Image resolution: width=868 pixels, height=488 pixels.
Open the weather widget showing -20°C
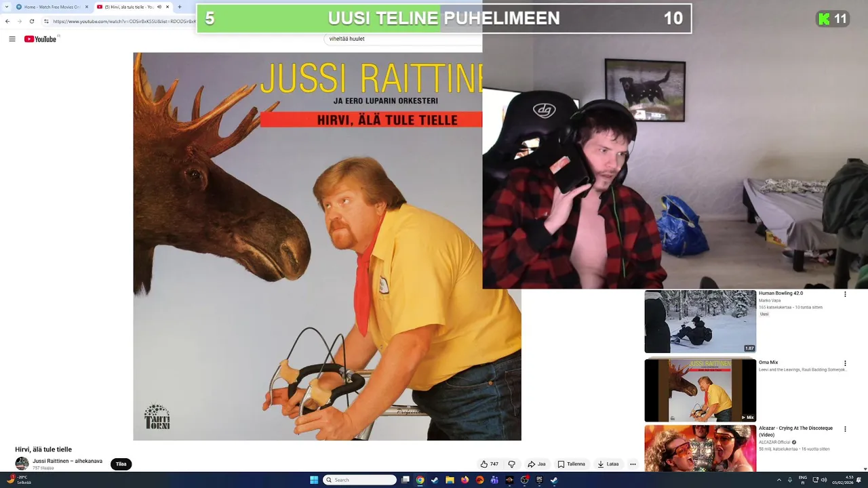point(19,480)
